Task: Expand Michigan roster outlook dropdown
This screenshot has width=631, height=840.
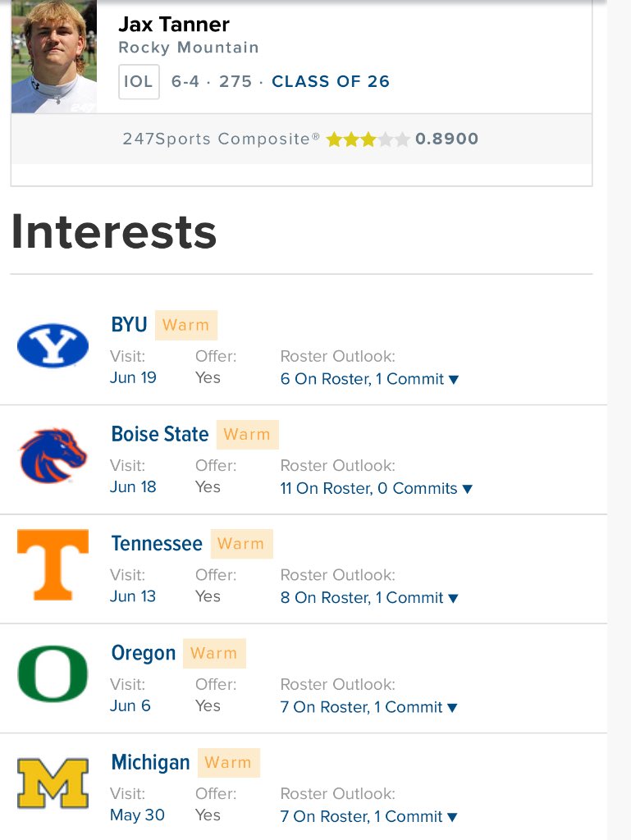Action: point(369,816)
